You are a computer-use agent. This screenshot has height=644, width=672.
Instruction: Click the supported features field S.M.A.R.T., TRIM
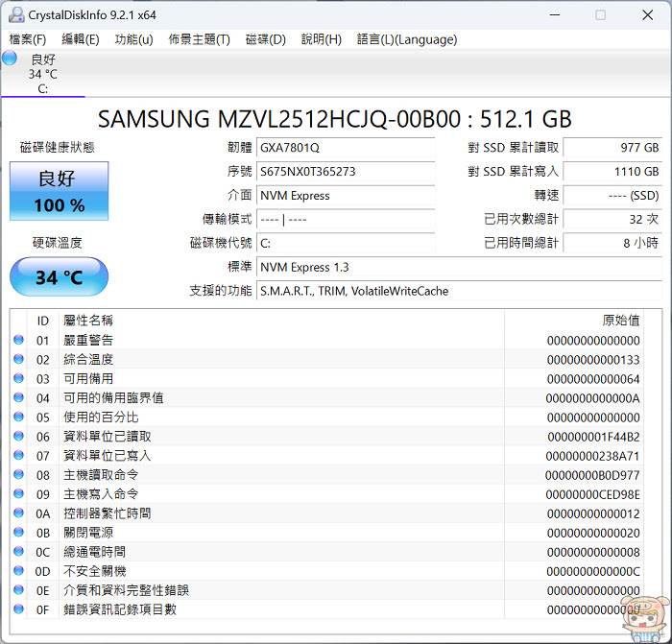click(x=459, y=292)
